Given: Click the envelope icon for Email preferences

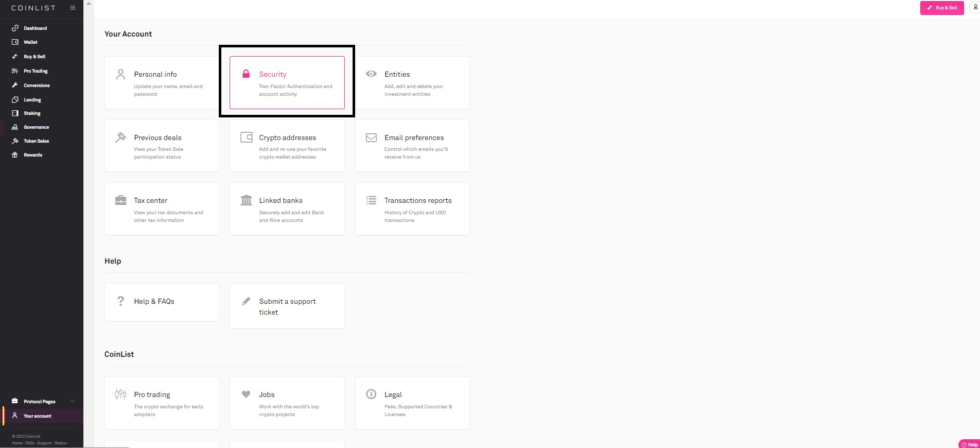Looking at the screenshot, I should [371, 137].
